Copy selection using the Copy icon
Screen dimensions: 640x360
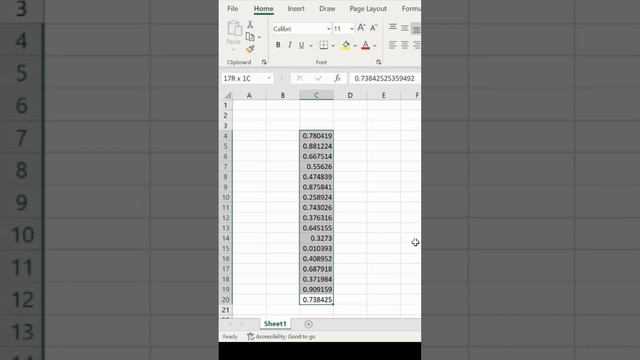point(250,37)
